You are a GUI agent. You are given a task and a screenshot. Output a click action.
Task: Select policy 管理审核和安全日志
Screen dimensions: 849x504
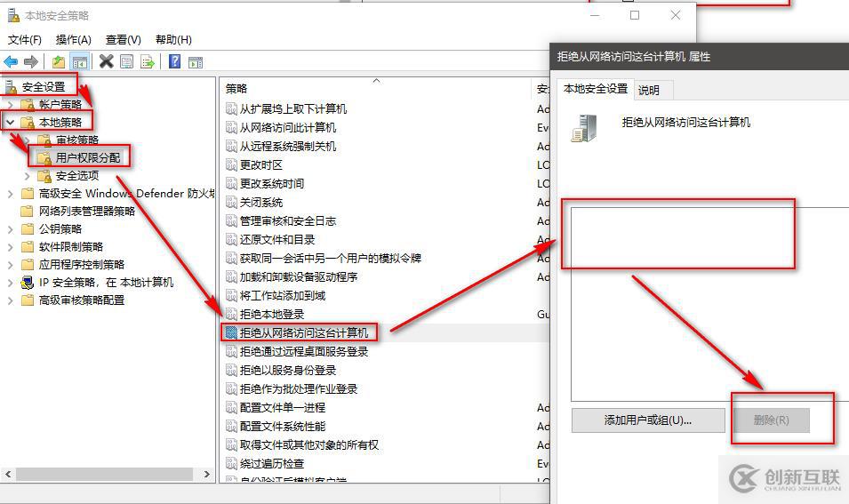pos(287,221)
